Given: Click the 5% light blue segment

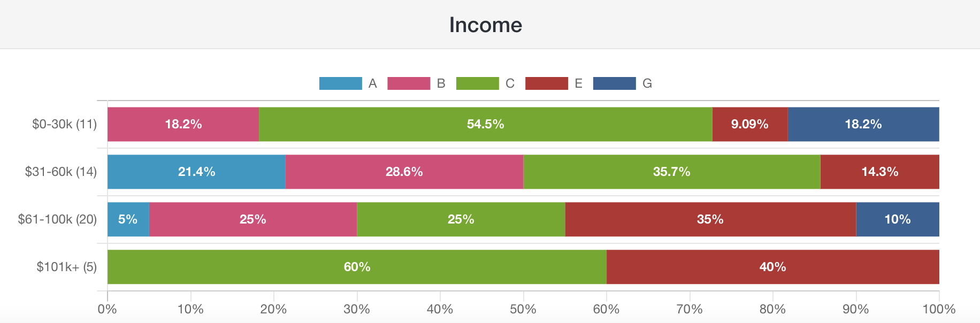Looking at the screenshot, I should [128, 219].
